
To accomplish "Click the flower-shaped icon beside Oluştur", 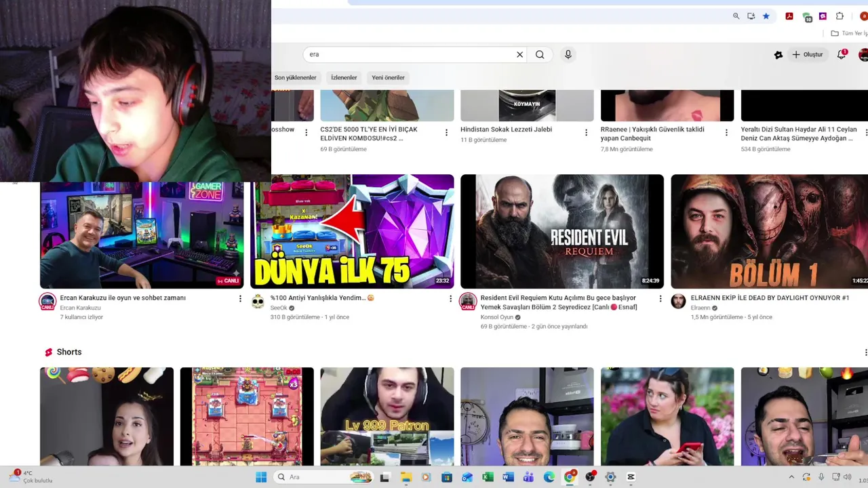I will click(x=778, y=55).
